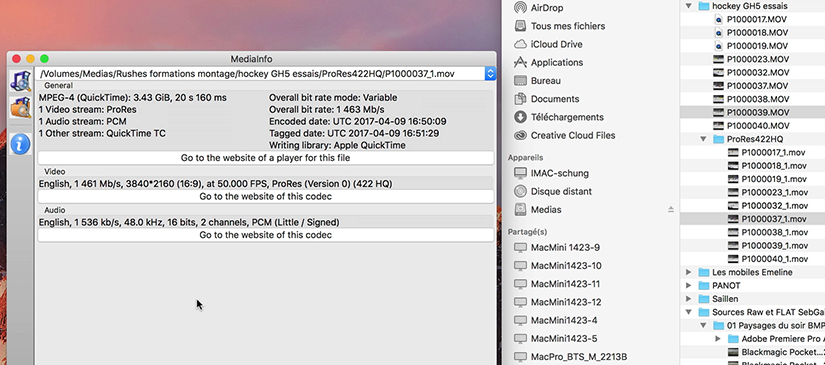Select Bureau in Finder sidebar
825x365 pixels.
[546, 80]
